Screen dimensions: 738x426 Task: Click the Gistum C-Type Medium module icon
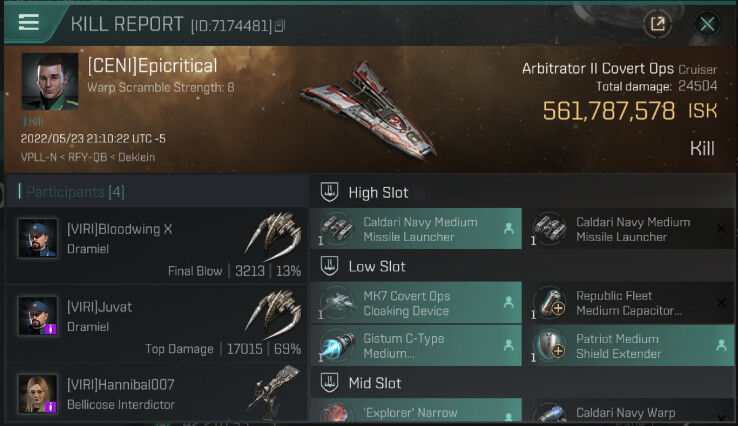(x=337, y=346)
